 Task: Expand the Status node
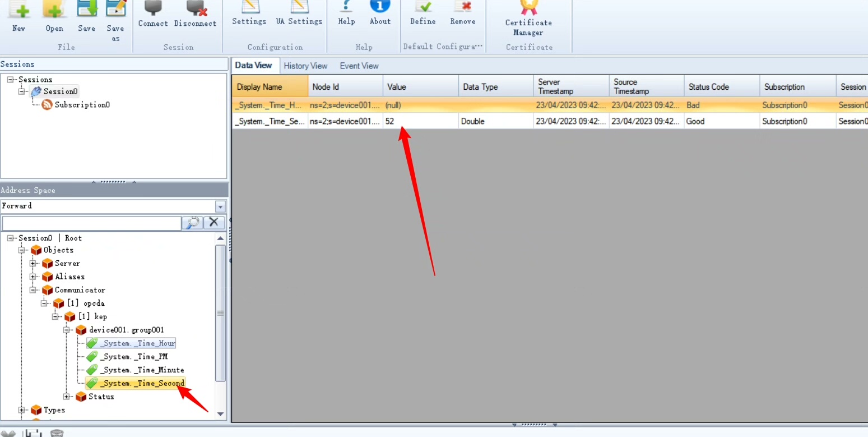[67, 397]
